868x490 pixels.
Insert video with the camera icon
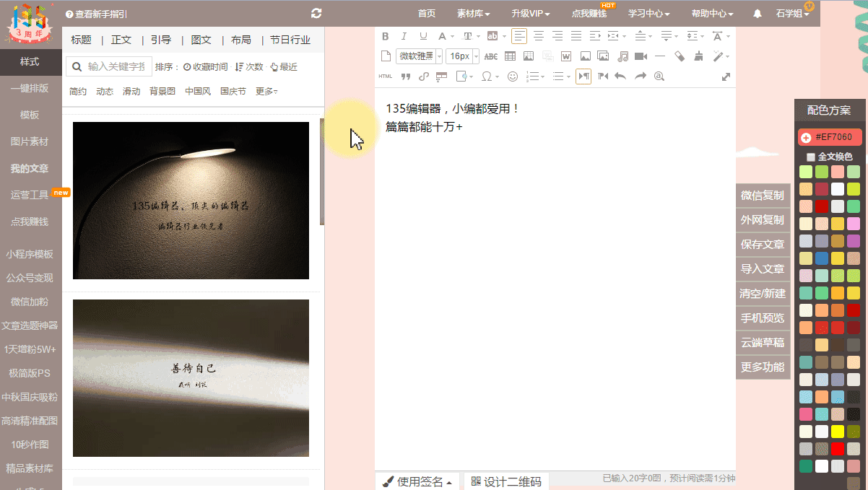pos(641,56)
